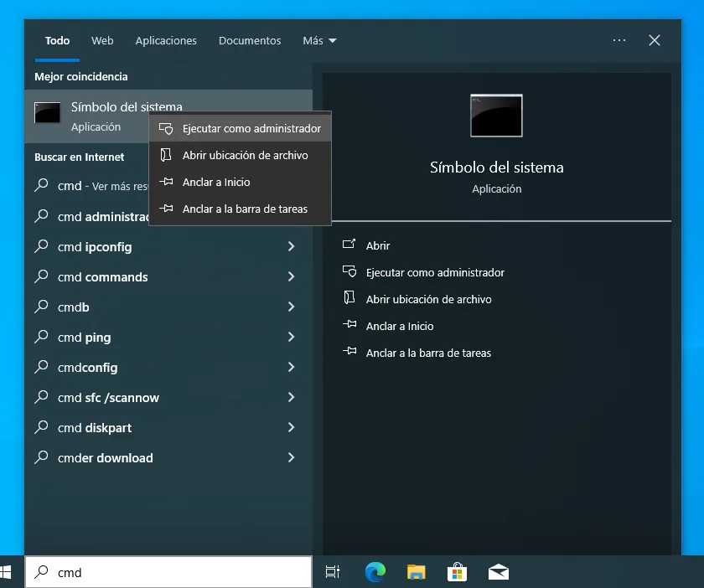The height and width of the screenshot is (588, 704).
Task: Expand the cmdconfig suggestion arrow
Action: [x=291, y=367]
